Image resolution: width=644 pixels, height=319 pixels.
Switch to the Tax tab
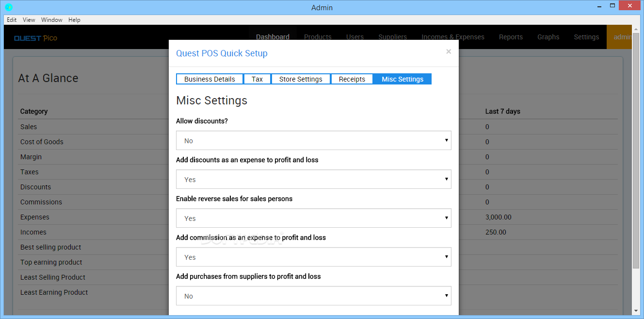coord(257,79)
